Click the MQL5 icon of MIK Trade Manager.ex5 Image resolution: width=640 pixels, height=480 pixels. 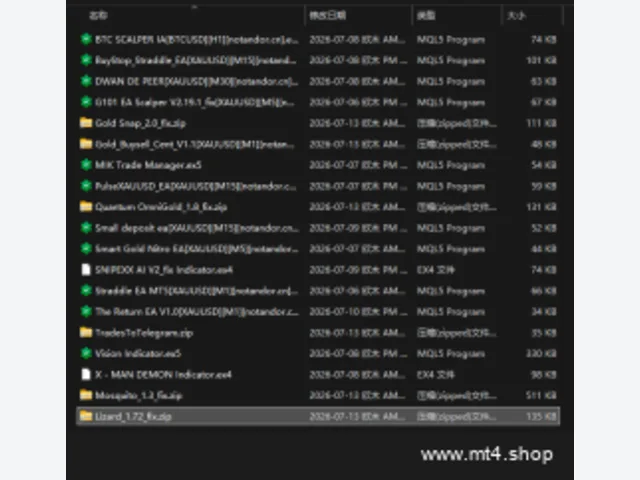86,165
